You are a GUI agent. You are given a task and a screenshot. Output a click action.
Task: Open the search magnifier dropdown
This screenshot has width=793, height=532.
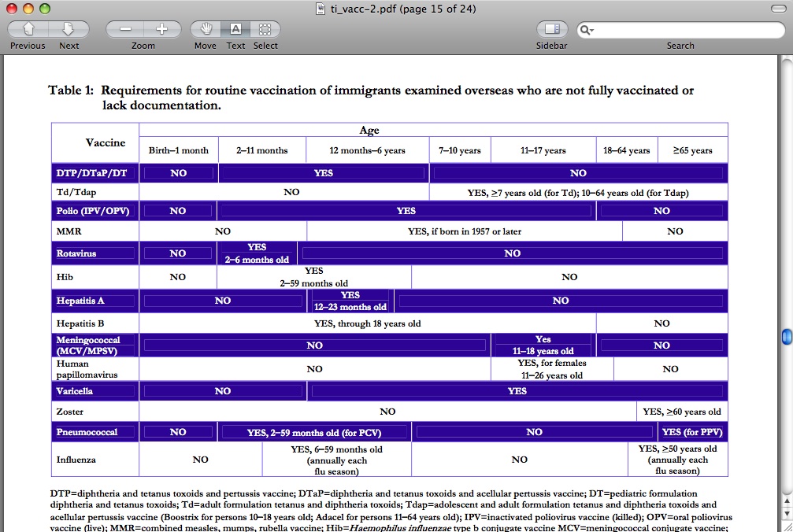(x=587, y=30)
